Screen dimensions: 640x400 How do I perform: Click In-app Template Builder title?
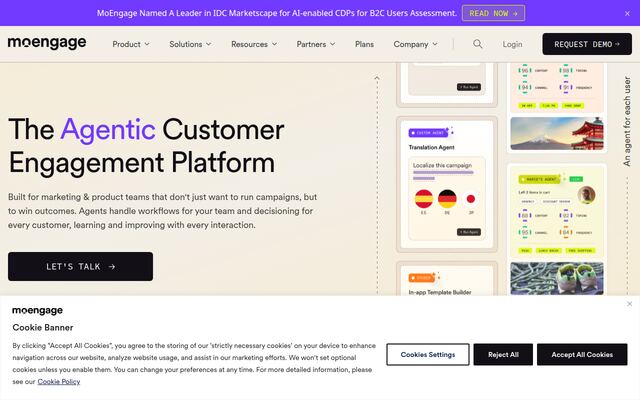tap(440, 292)
